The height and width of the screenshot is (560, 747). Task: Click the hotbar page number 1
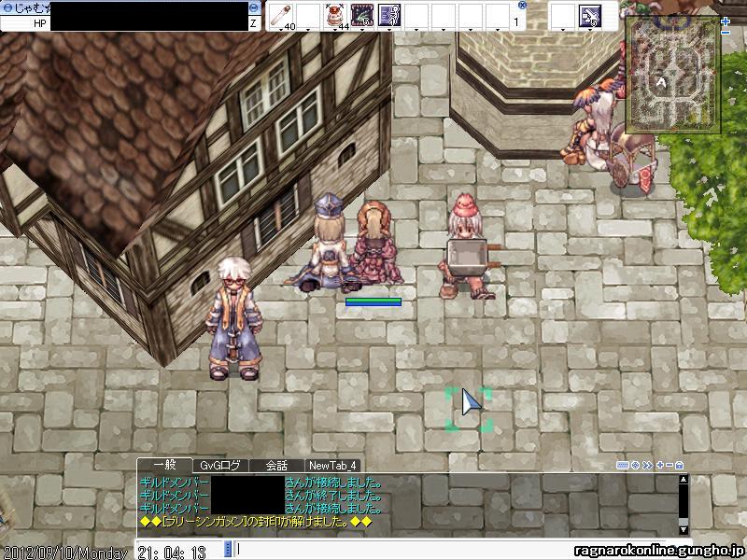point(516,21)
